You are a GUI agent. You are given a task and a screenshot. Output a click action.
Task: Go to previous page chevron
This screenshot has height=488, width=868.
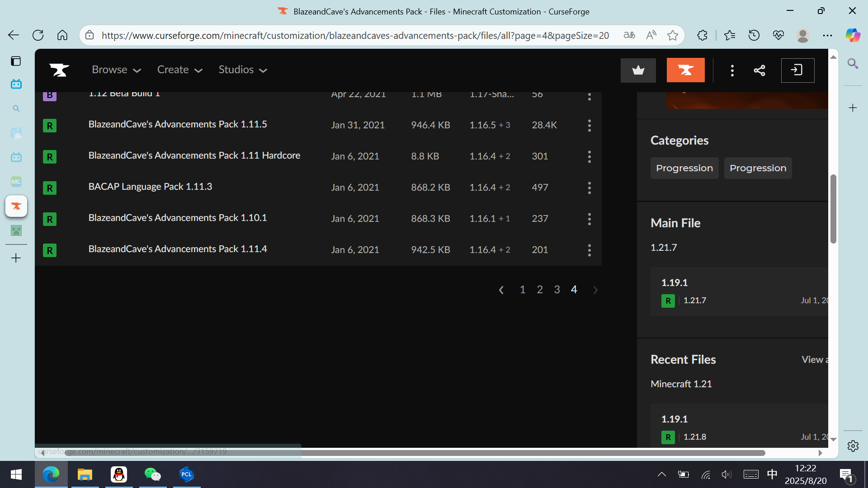coord(501,290)
